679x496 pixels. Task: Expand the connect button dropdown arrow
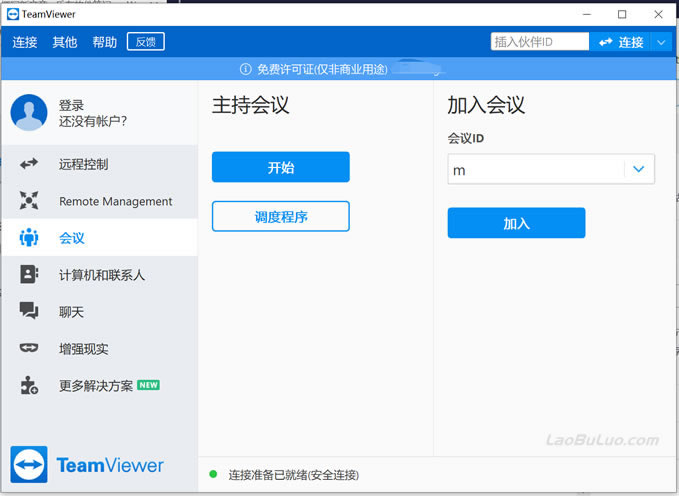click(661, 42)
